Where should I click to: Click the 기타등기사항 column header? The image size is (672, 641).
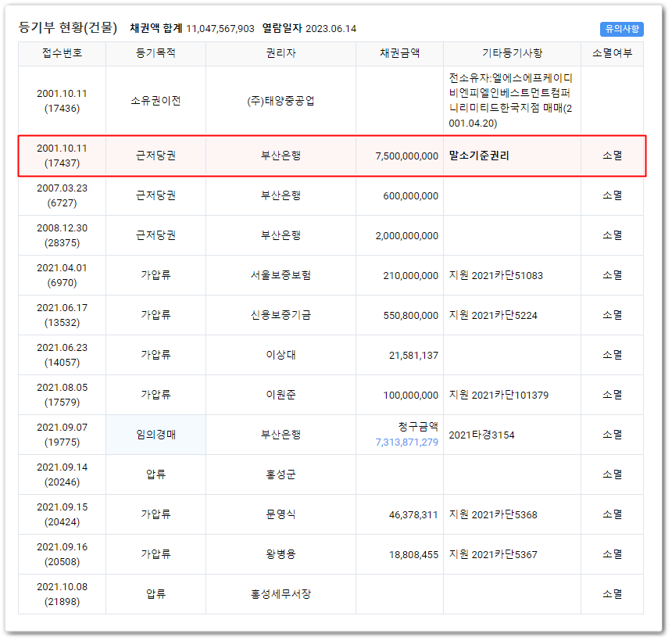512,53
